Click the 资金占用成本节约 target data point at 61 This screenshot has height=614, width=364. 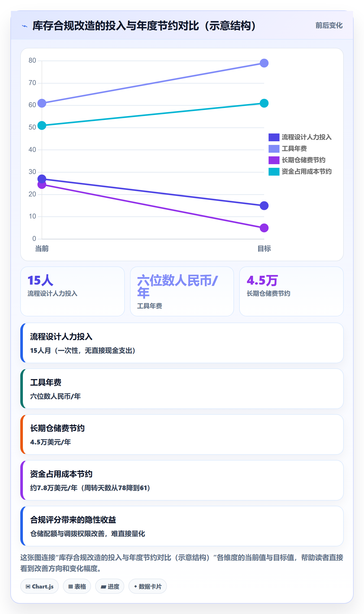264,103
